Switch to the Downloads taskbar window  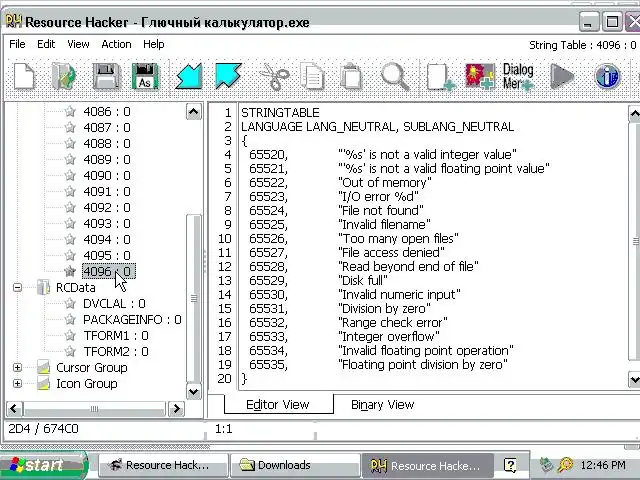pos(295,465)
